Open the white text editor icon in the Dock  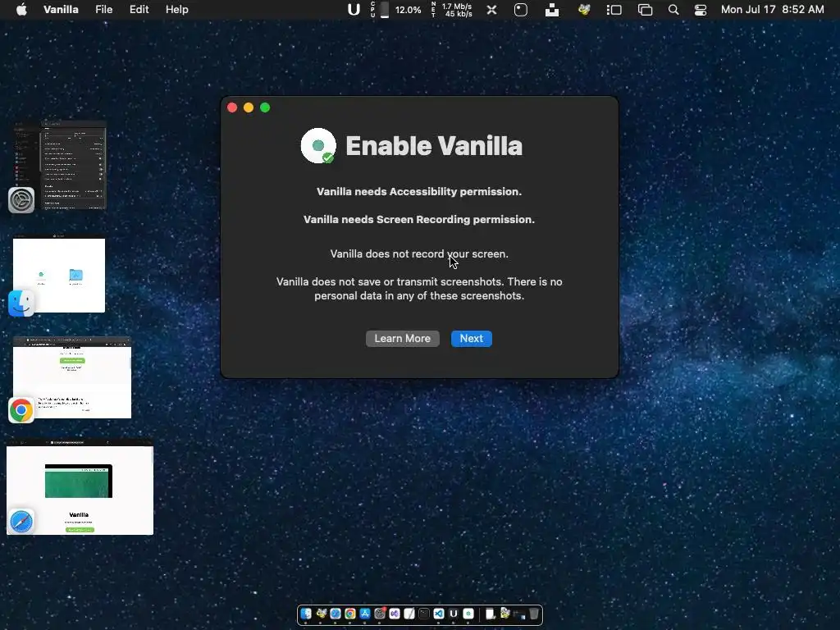409,614
